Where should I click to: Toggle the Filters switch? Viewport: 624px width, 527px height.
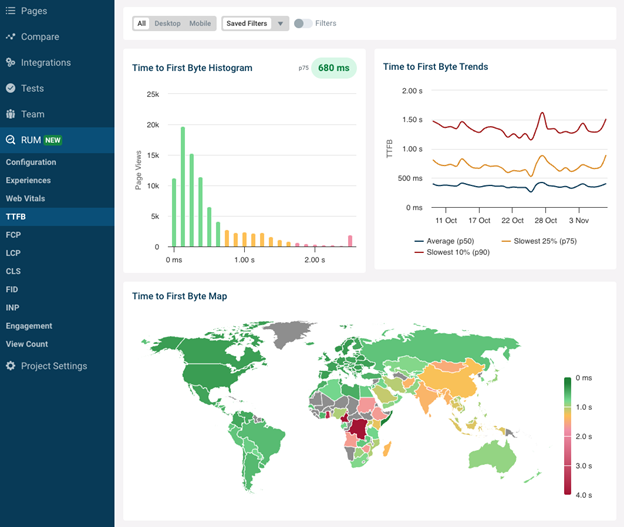click(303, 23)
